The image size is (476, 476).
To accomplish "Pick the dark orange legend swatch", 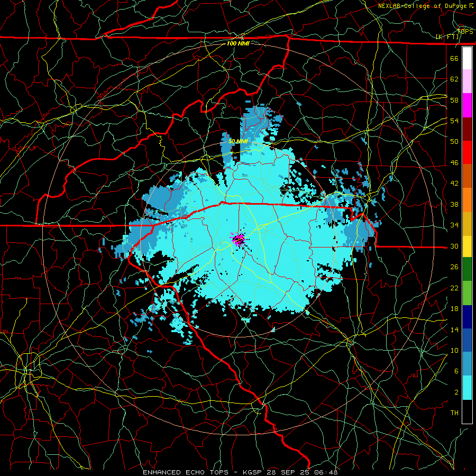I will [467, 176].
